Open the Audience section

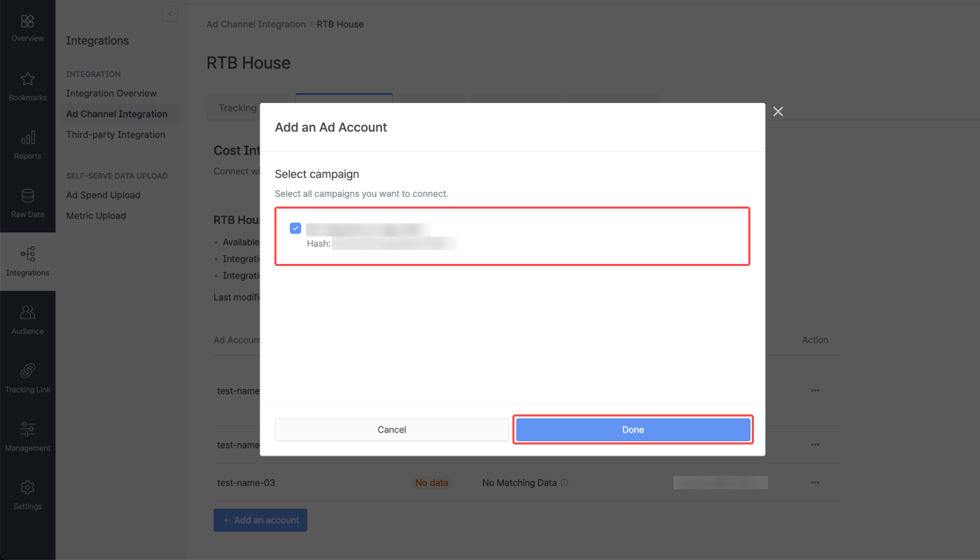click(x=27, y=321)
